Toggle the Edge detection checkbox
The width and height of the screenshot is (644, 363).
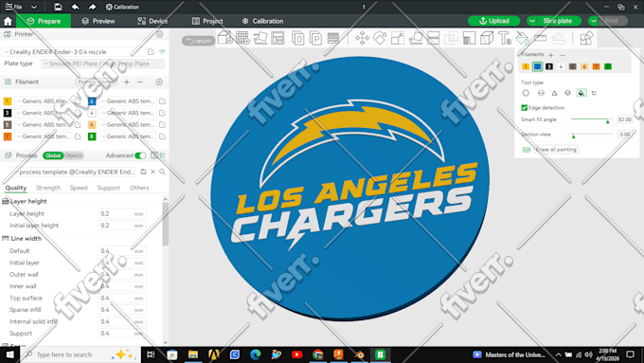(524, 108)
